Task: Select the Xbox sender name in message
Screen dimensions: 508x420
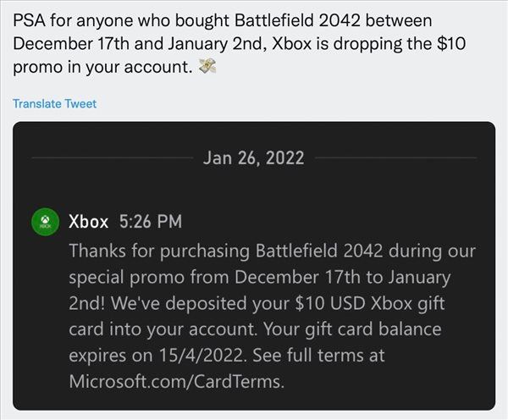Action: (88, 222)
